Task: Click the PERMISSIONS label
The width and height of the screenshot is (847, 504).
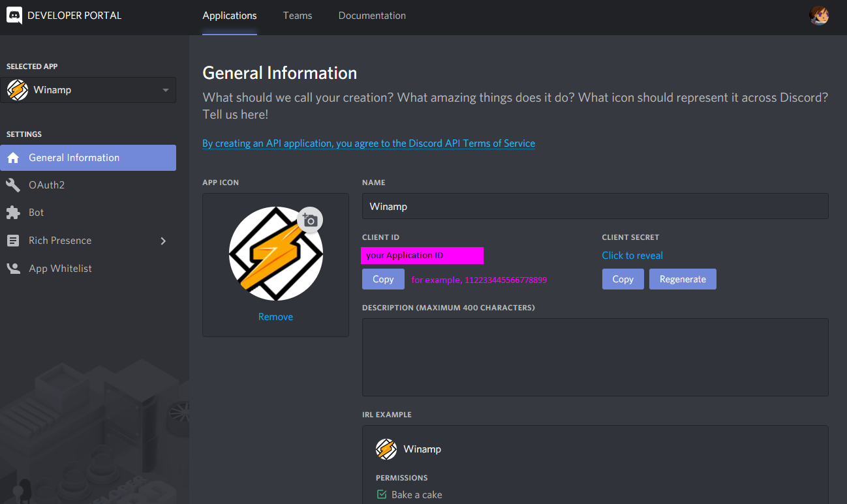Action: pos(402,478)
